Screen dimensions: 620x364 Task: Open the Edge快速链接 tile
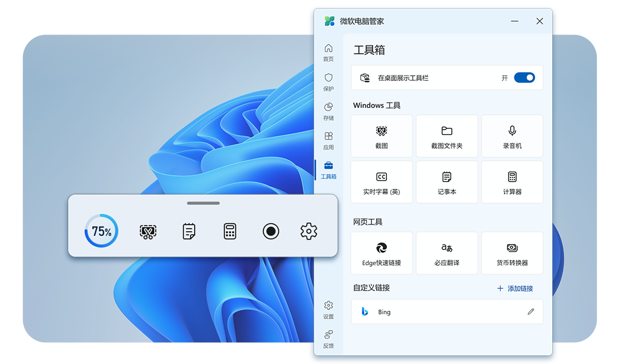[382, 253]
